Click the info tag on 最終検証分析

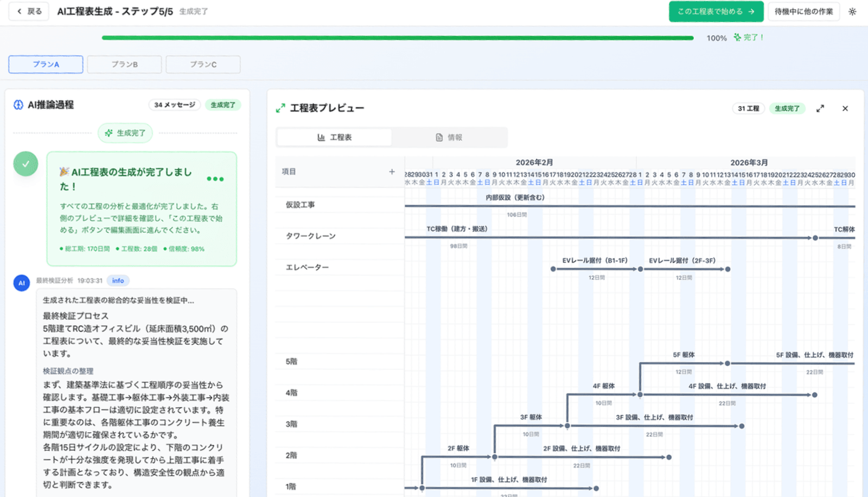coord(118,281)
